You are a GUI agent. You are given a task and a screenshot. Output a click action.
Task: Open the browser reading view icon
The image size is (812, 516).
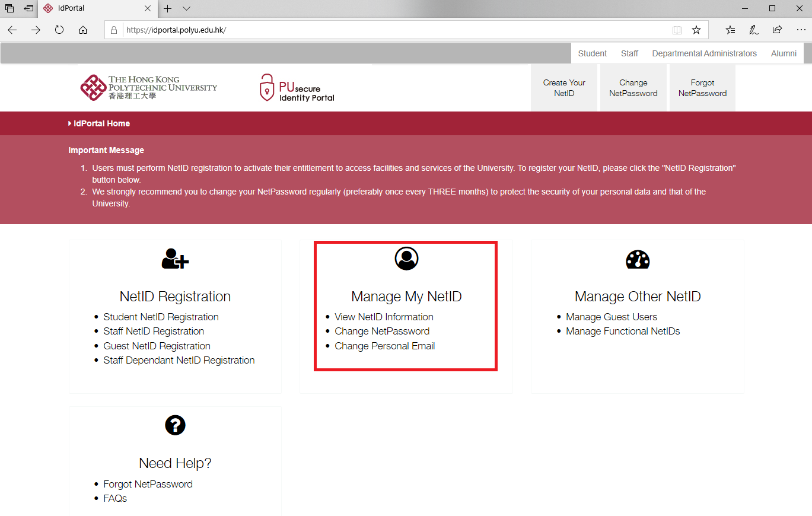677,30
